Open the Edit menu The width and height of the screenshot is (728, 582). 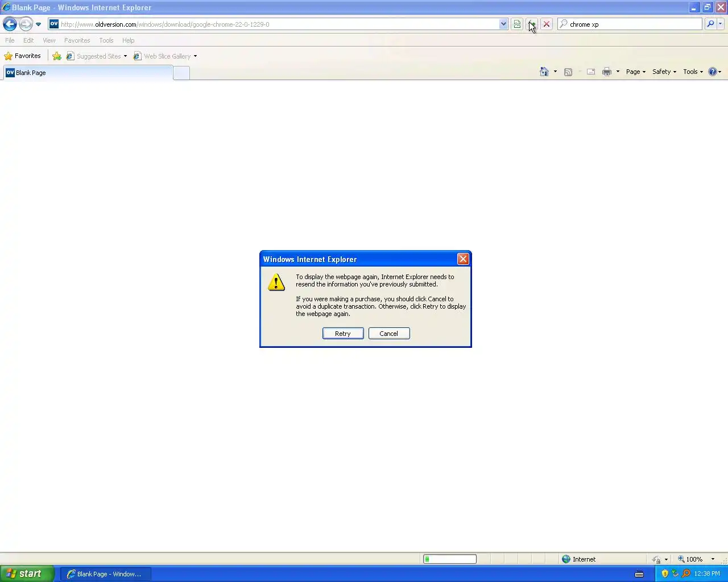click(x=28, y=40)
